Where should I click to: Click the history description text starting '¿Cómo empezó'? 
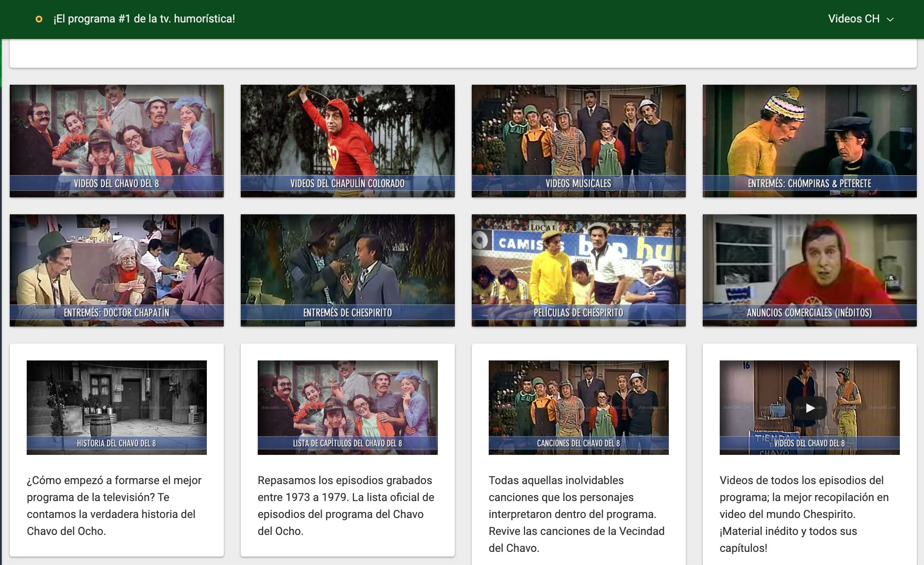[x=114, y=505]
